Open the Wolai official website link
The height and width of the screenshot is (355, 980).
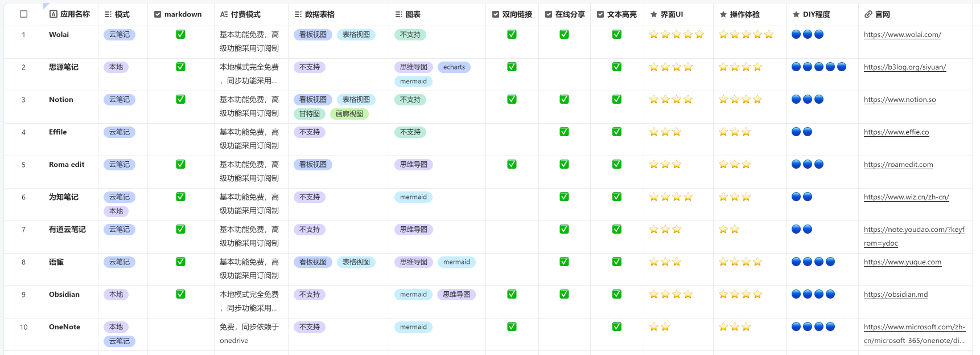[x=902, y=35]
